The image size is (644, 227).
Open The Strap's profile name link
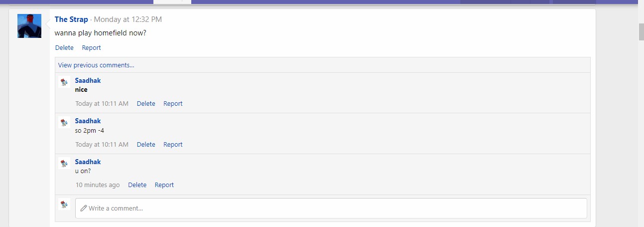(x=71, y=19)
